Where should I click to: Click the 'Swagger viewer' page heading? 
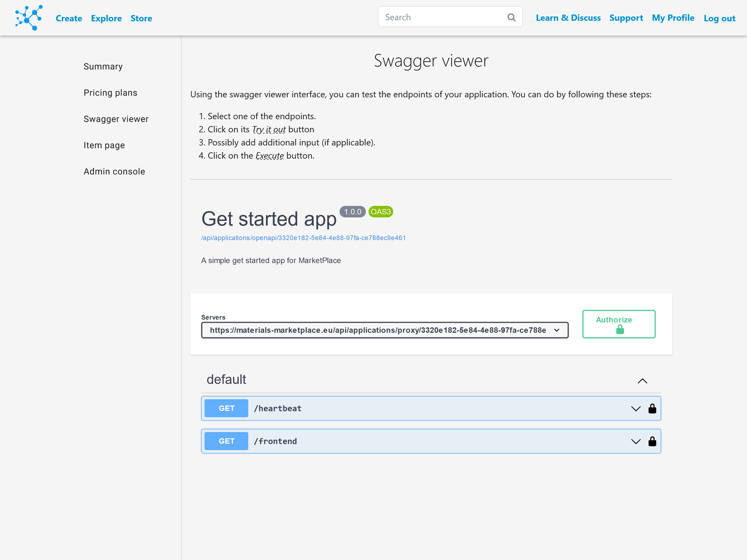coord(431,61)
